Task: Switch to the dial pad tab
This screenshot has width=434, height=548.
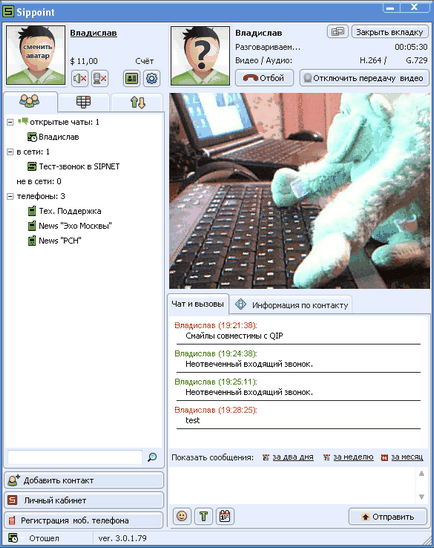Action: coord(84,102)
